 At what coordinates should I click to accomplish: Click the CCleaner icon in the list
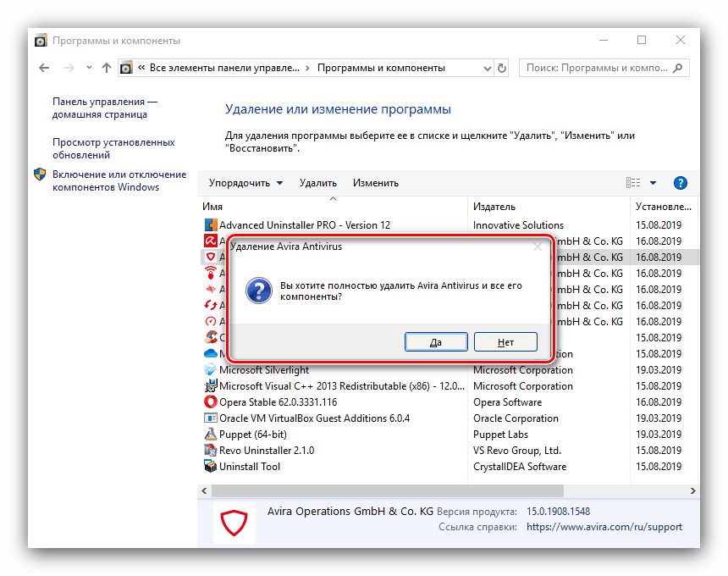tap(211, 337)
